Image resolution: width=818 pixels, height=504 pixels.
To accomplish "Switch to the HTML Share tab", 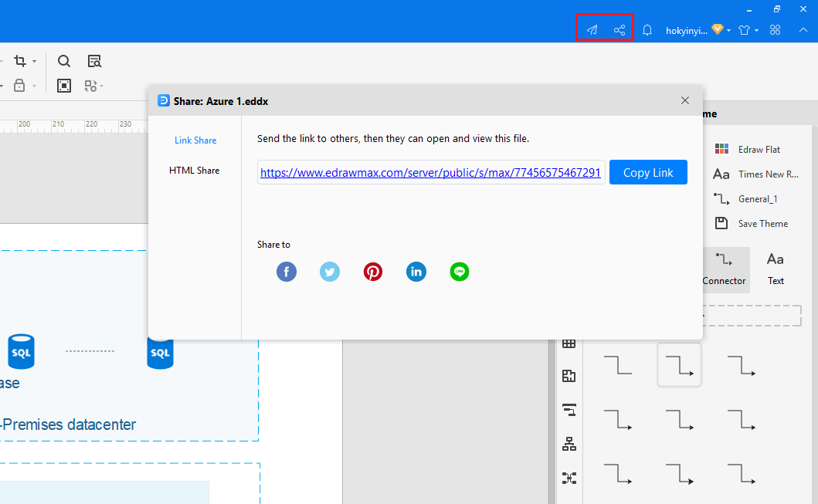I will tap(194, 171).
